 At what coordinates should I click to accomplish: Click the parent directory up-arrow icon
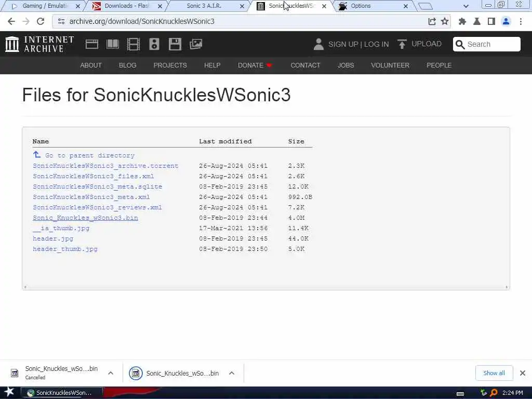coord(37,155)
